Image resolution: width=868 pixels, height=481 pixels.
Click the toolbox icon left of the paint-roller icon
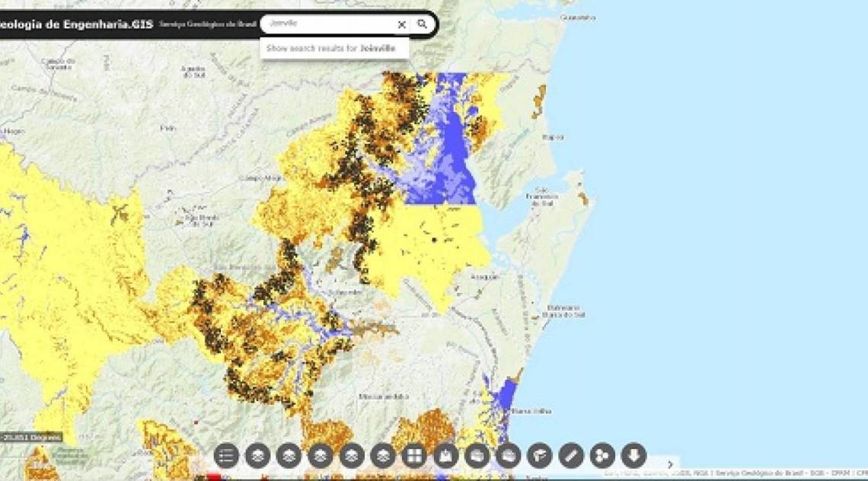tap(508, 456)
